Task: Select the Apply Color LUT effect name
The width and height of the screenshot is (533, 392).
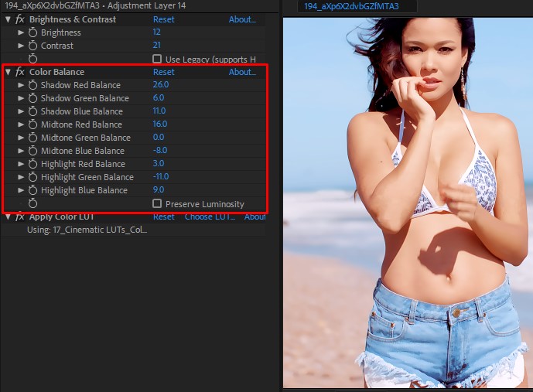Action: (x=62, y=216)
